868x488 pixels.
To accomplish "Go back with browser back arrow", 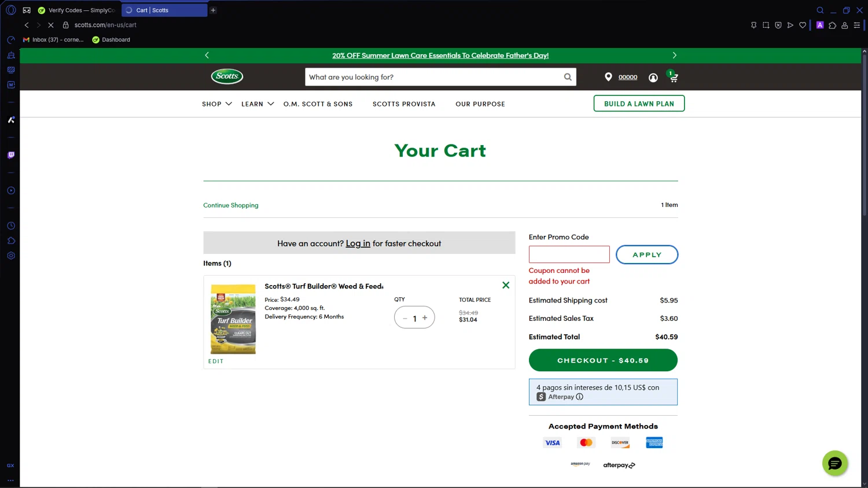I will click(27, 25).
